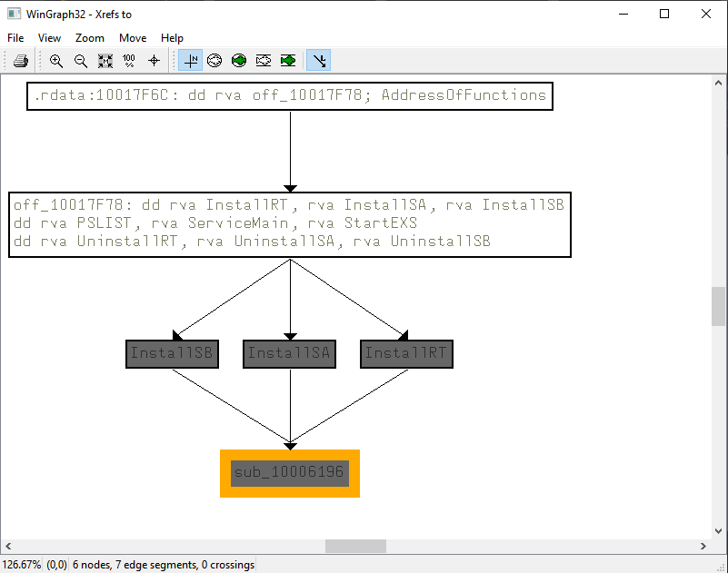Expand the View menu

(x=49, y=38)
